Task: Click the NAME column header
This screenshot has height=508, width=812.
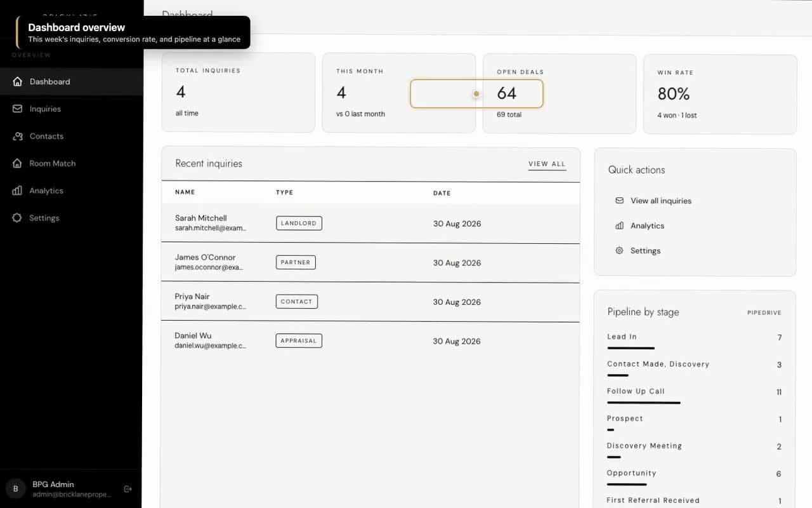Action: (x=185, y=192)
